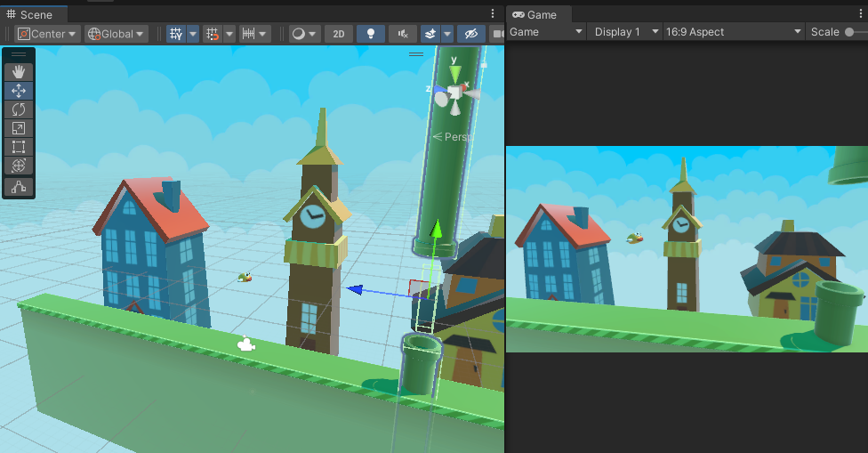Toggle grid snapping button
The image size is (868, 453).
pyautogui.click(x=213, y=34)
